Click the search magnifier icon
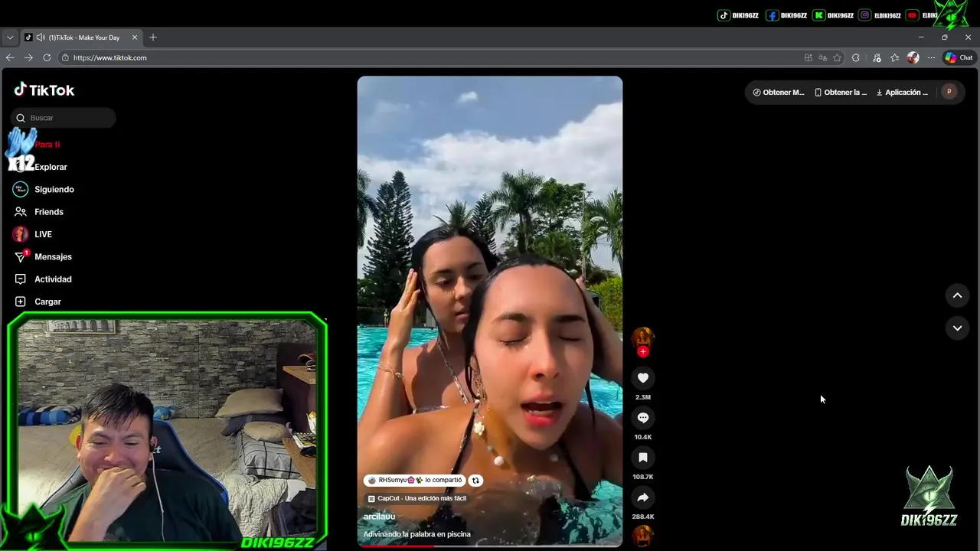The height and width of the screenshot is (551, 980). click(21, 118)
